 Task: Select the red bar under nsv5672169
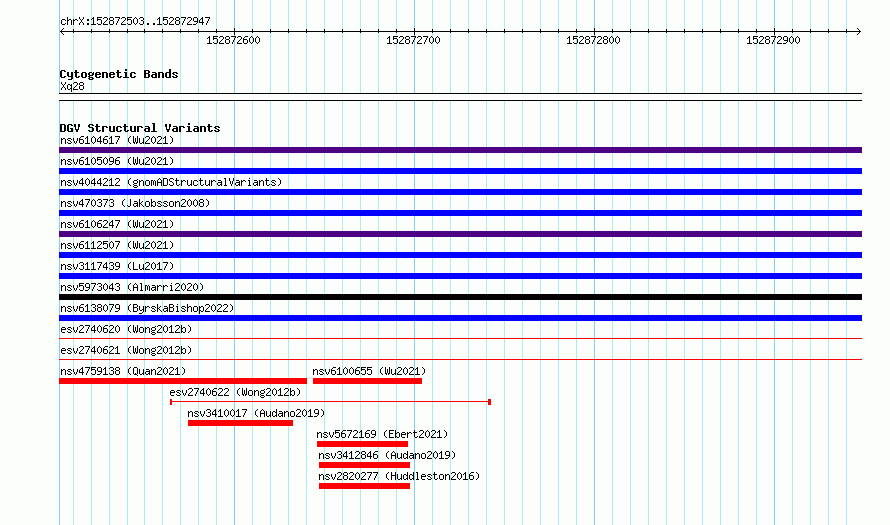[x=362, y=444]
